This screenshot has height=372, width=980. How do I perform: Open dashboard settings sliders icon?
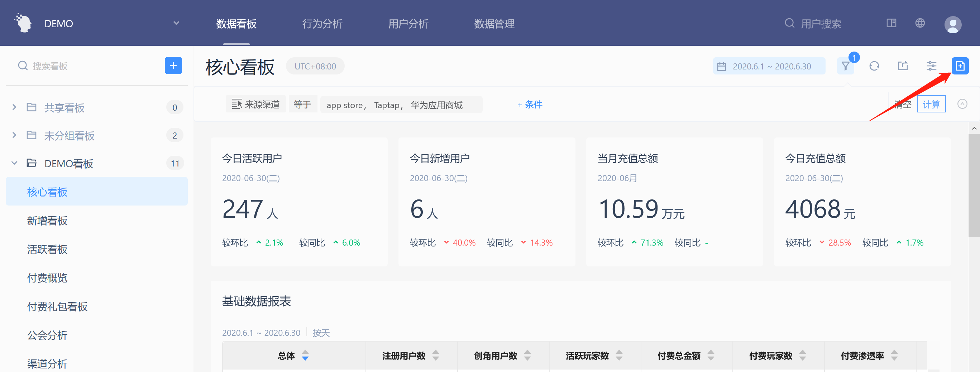(x=931, y=66)
